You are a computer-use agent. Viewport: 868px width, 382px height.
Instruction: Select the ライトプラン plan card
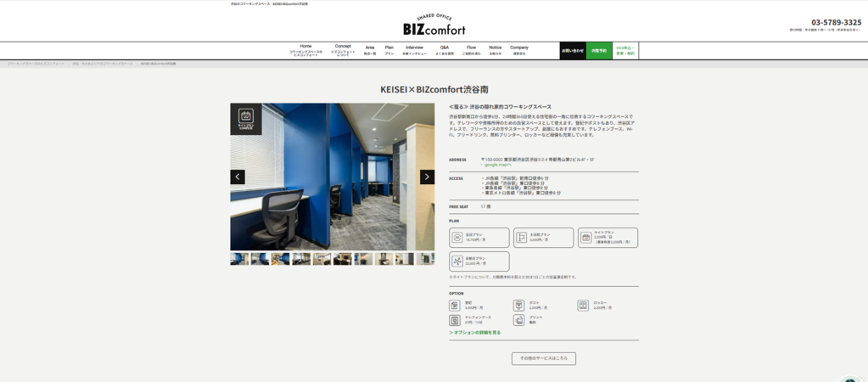coord(608,238)
